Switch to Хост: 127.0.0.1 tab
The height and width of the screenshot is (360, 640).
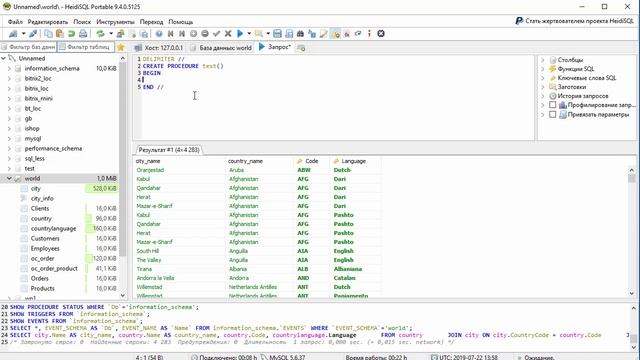coord(159,48)
